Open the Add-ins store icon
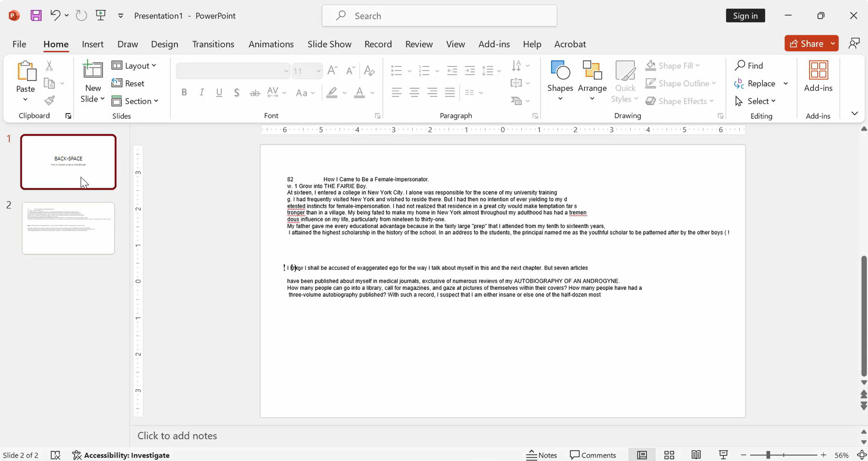The height and width of the screenshot is (461, 868). click(x=818, y=77)
